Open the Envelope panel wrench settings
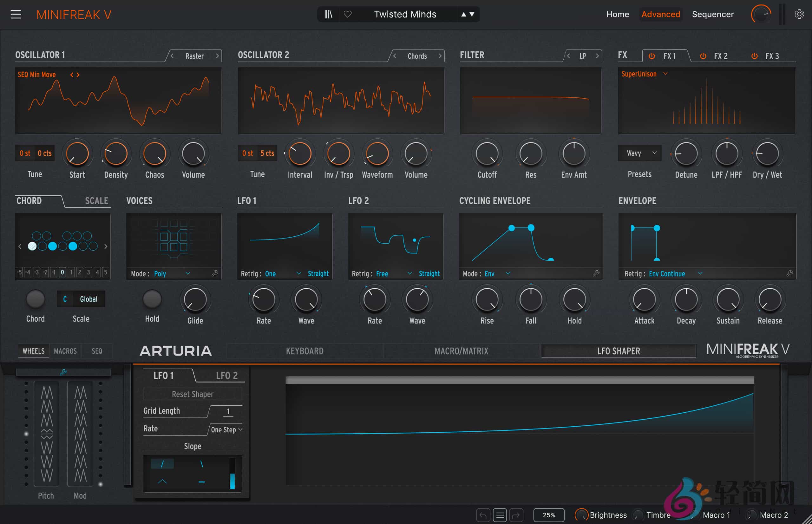The image size is (812, 524). tap(789, 273)
